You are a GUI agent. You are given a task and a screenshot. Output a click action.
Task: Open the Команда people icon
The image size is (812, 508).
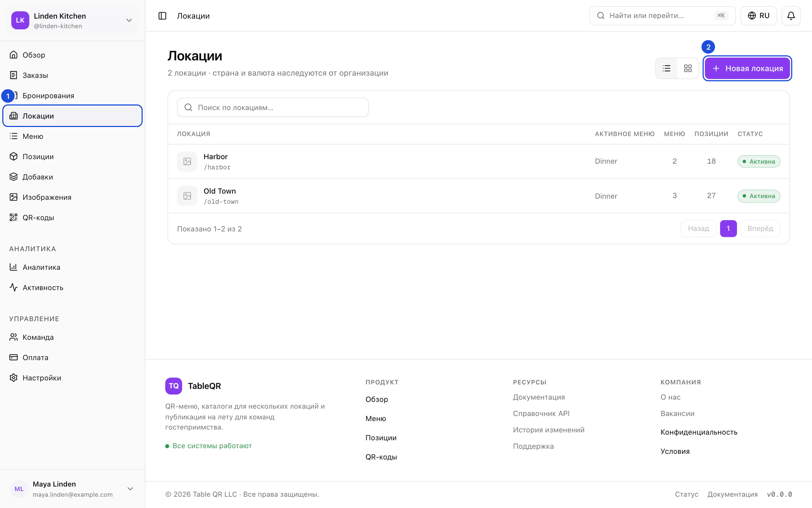(14, 337)
